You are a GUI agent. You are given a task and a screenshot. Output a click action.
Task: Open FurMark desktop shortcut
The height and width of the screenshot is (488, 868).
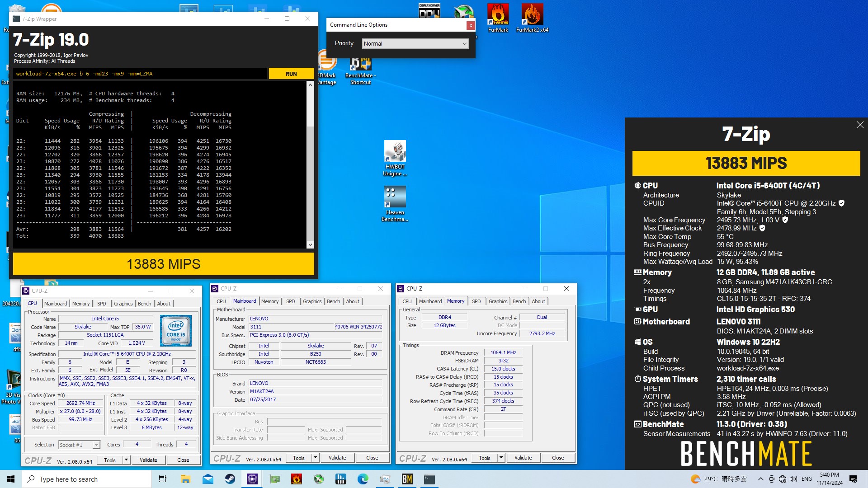498,18
